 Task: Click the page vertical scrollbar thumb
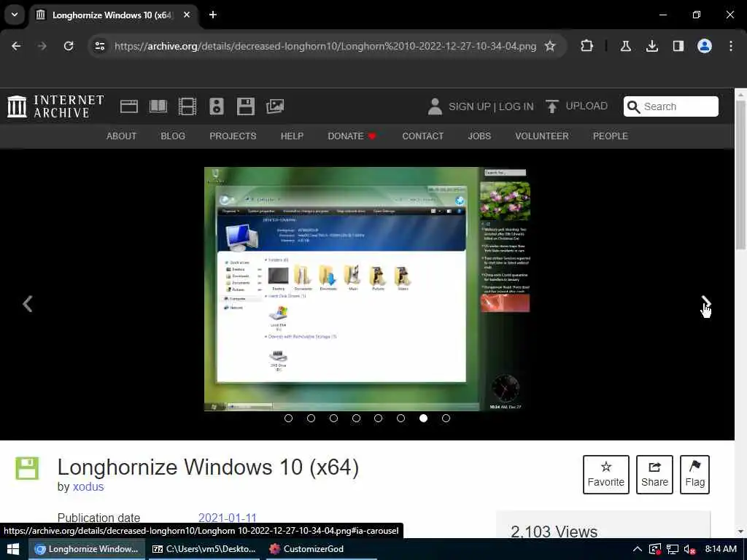point(740,174)
